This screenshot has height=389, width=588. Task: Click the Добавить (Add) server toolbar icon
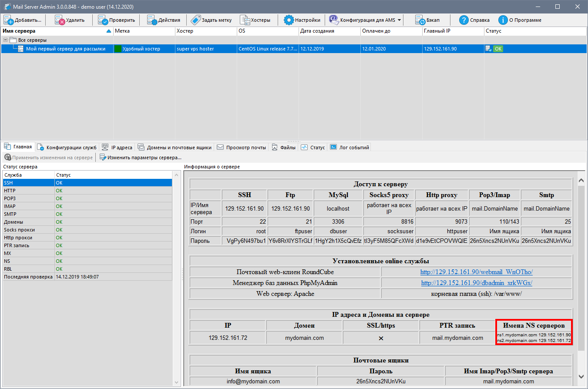click(x=9, y=20)
